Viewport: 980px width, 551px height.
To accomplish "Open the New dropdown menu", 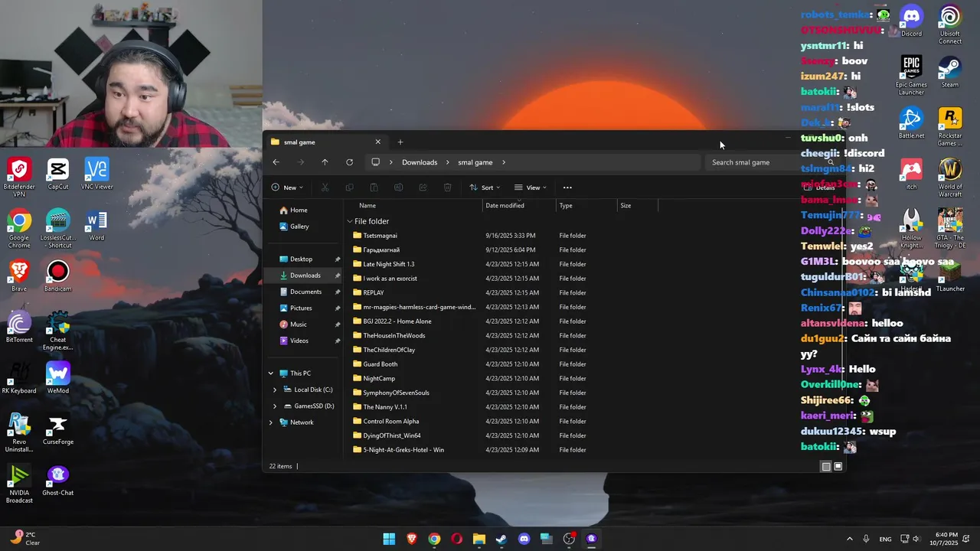I will tap(287, 187).
